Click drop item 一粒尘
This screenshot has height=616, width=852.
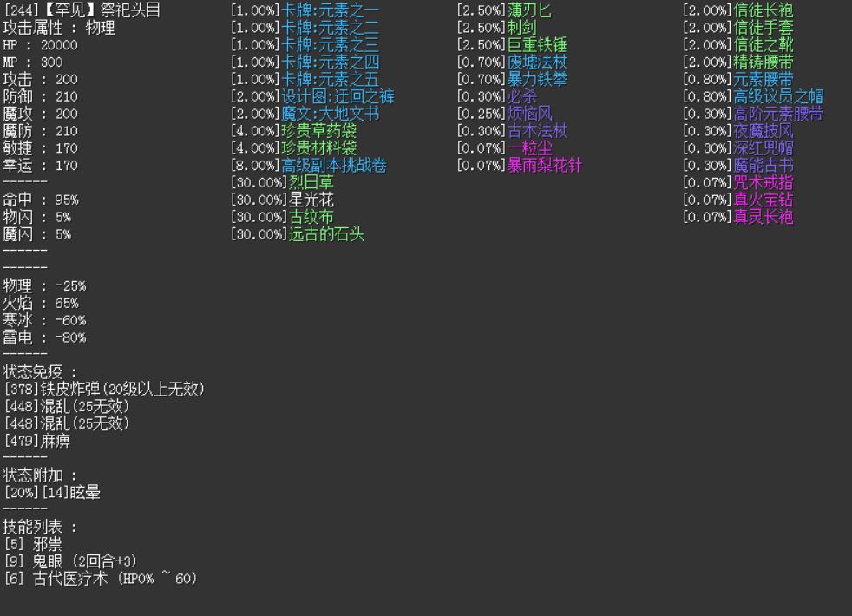point(530,148)
